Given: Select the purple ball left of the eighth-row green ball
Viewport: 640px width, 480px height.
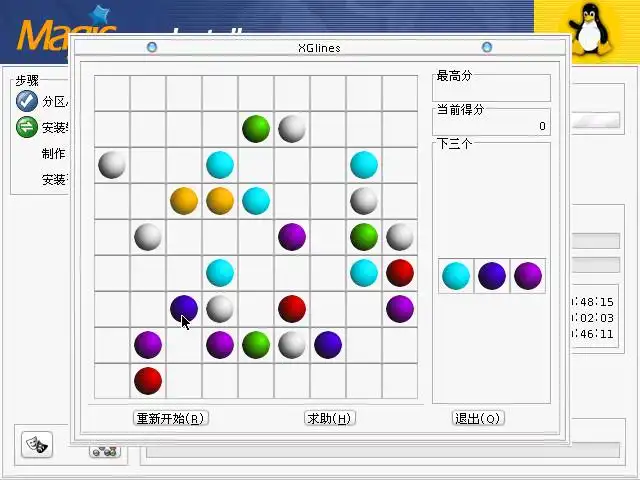Looking at the screenshot, I should tap(220, 345).
